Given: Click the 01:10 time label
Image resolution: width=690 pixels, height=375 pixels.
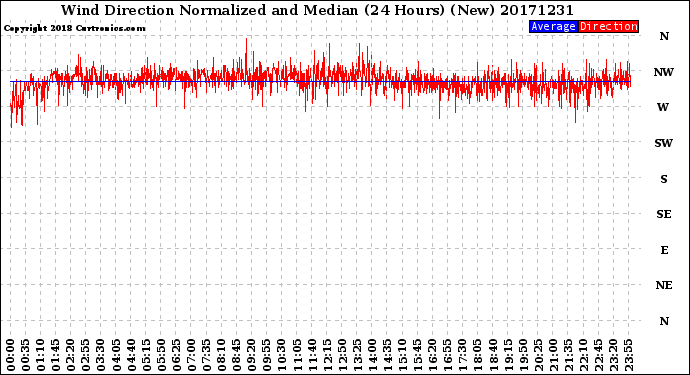Looking at the screenshot, I should point(40,355).
